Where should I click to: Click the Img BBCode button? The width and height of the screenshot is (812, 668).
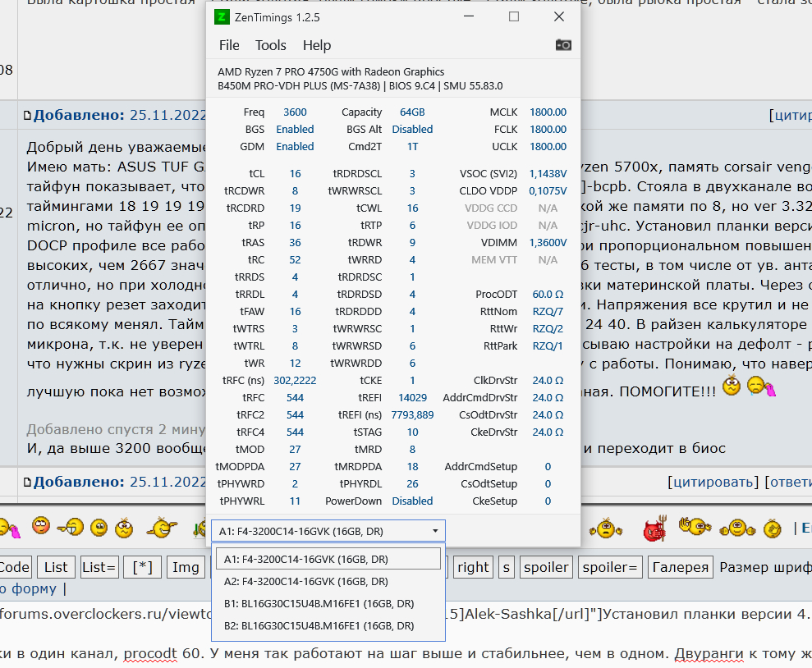pos(186,568)
